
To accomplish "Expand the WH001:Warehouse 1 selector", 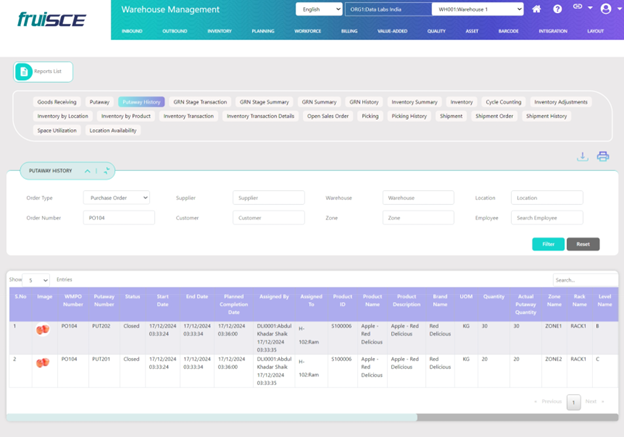I will pyautogui.click(x=477, y=9).
